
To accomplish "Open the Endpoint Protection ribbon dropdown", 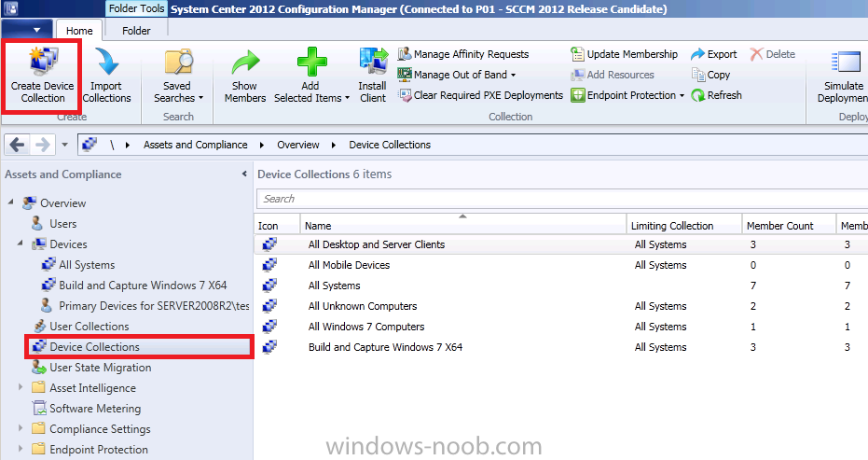I will click(x=682, y=95).
